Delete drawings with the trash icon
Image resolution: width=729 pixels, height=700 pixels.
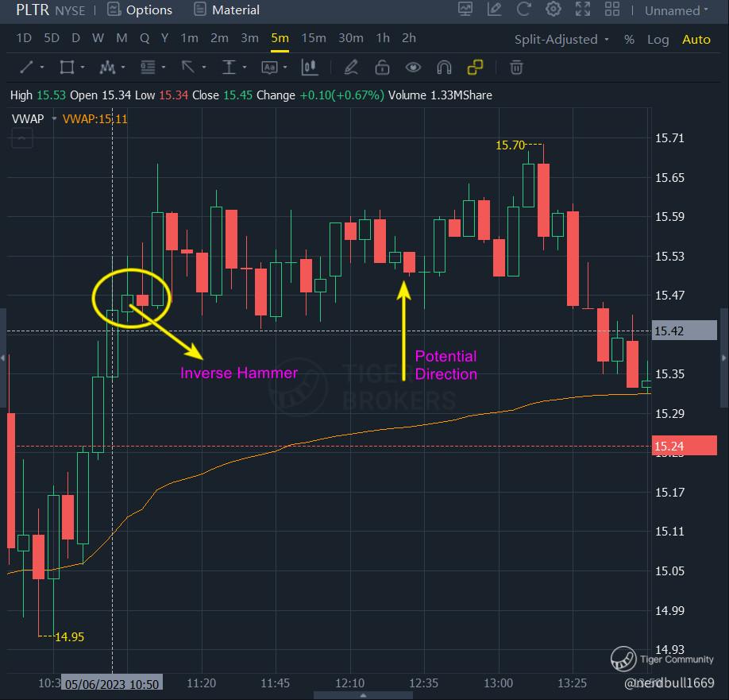516,68
